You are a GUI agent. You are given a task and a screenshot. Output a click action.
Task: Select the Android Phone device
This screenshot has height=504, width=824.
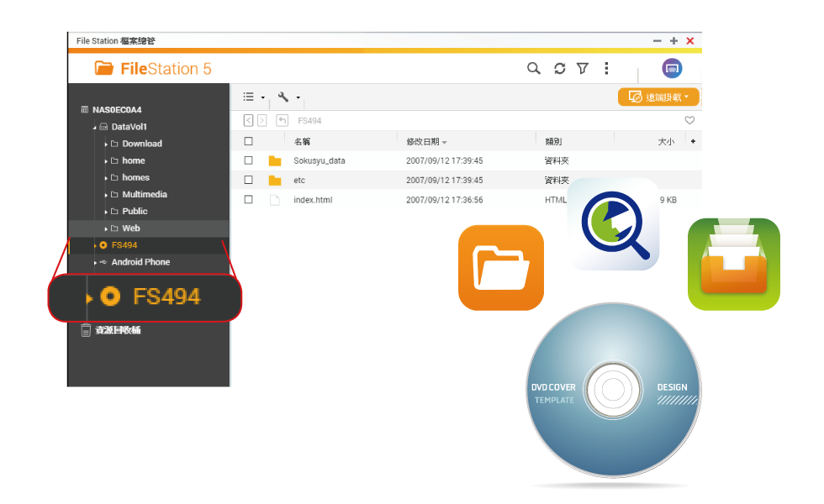140,262
